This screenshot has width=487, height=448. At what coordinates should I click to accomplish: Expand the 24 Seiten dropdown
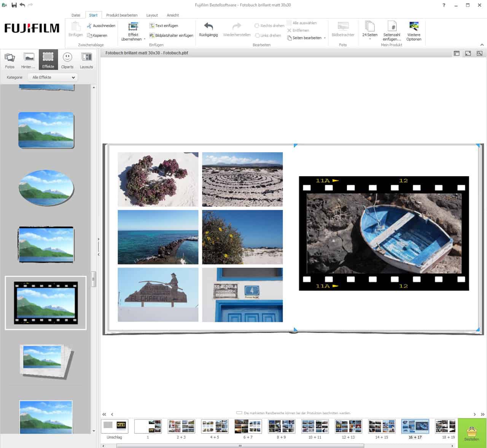[x=370, y=39]
